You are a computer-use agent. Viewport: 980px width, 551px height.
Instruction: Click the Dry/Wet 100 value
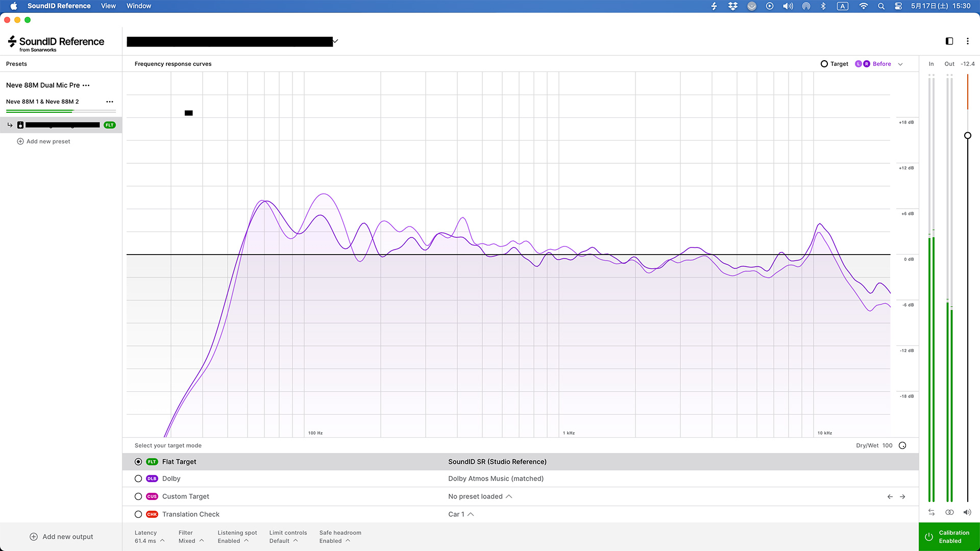887,445
